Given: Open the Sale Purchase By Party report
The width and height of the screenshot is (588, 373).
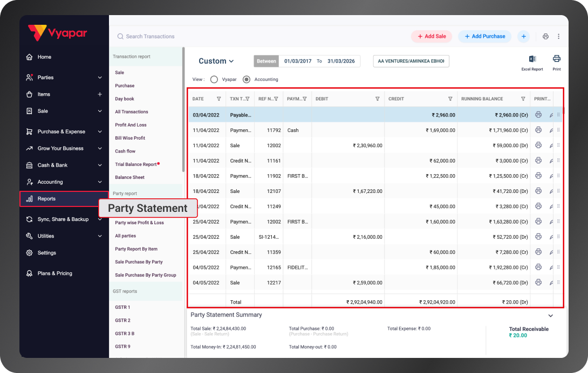Looking at the screenshot, I should pyautogui.click(x=139, y=262).
